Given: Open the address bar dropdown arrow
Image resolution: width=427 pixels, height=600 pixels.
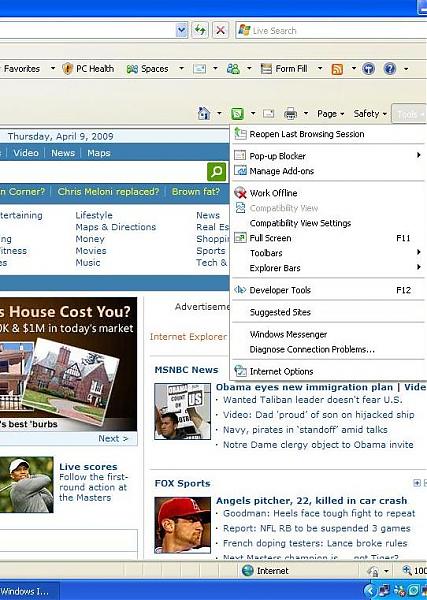Looking at the screenshot, I should click(x=182, y=30).
